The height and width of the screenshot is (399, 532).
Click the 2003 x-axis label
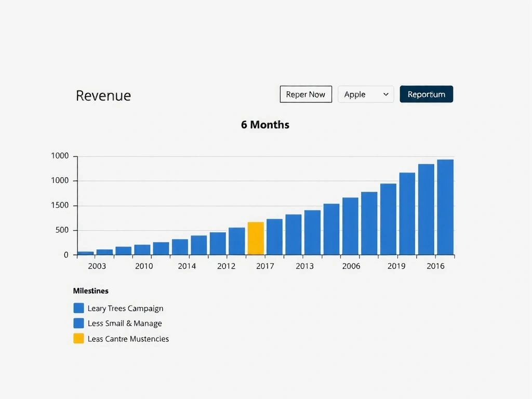point(97,266)
